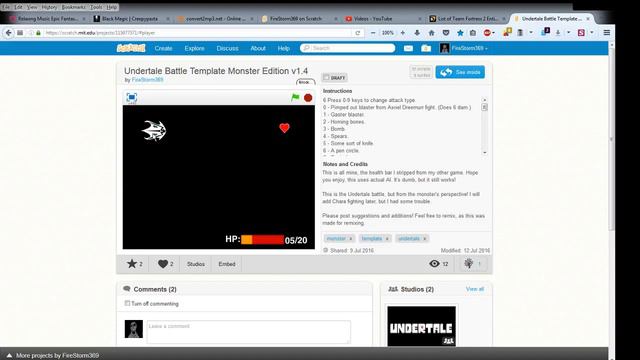Switch to Black Magic Creepypasta tab

(130, 19)
